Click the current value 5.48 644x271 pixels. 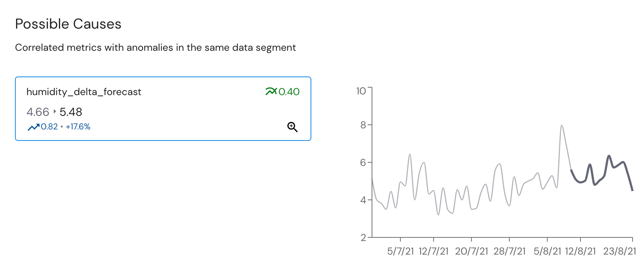(71, 112)
